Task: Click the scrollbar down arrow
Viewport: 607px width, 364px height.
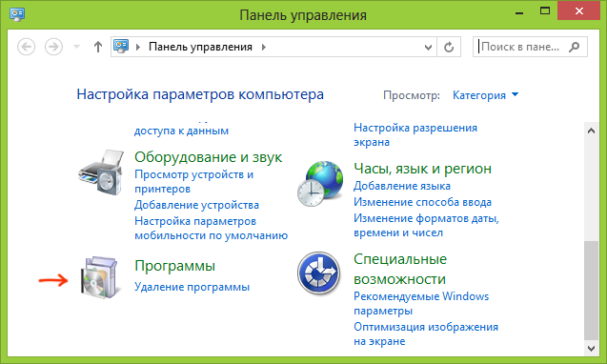Action: click(x=591, y=348)
